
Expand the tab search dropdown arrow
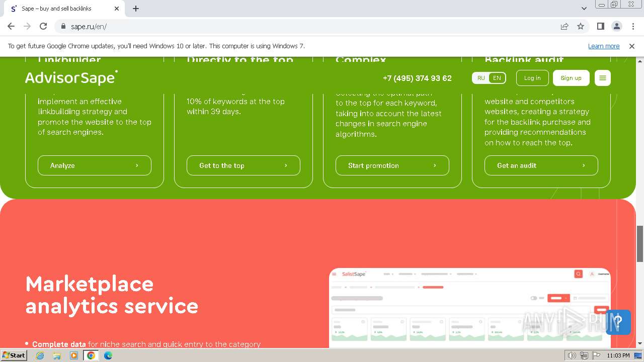584,9
